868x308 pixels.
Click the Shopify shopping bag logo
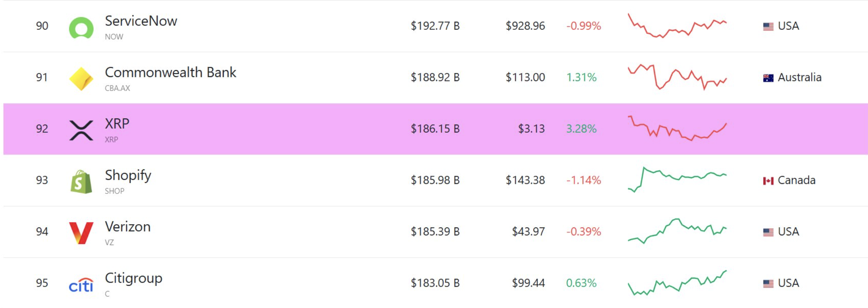coord(81,181)
